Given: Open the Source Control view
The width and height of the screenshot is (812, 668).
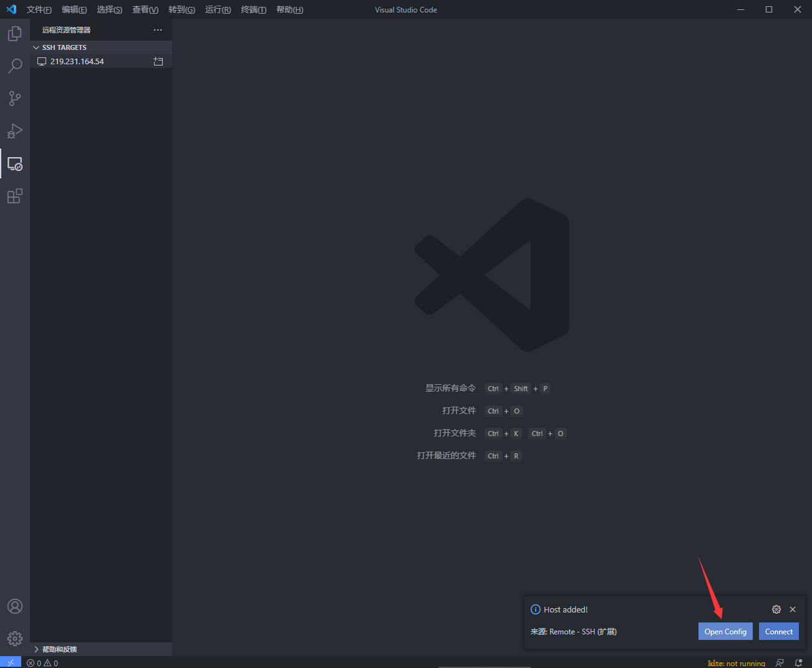Looking at the screenshot, I should 15,99.
